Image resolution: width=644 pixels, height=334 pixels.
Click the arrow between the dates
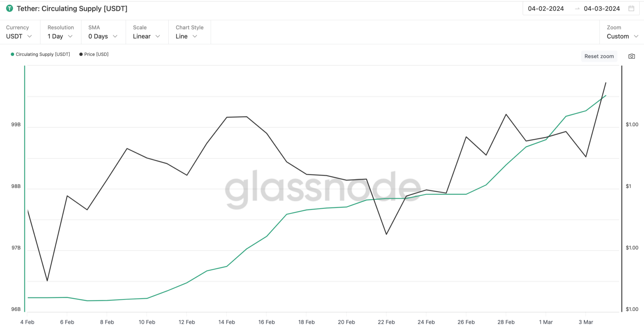tap(577, 9)
